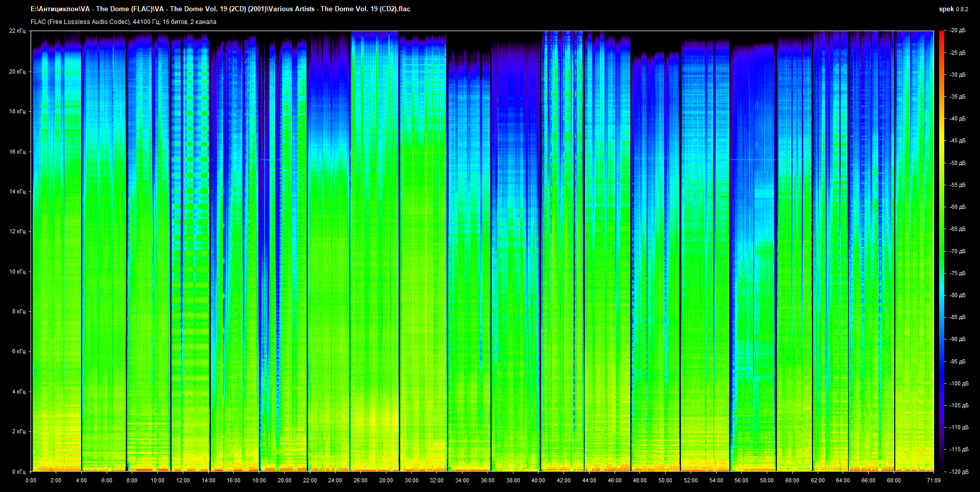Click the spek 0.8.2 version label
This screenshot has width=980, height=492.
953,9
